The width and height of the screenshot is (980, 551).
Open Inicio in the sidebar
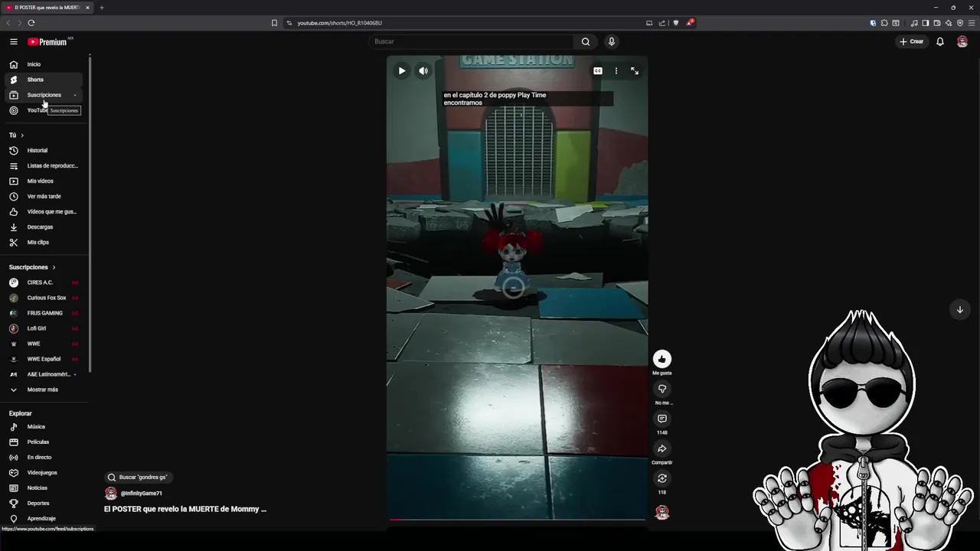pos(44,64)
